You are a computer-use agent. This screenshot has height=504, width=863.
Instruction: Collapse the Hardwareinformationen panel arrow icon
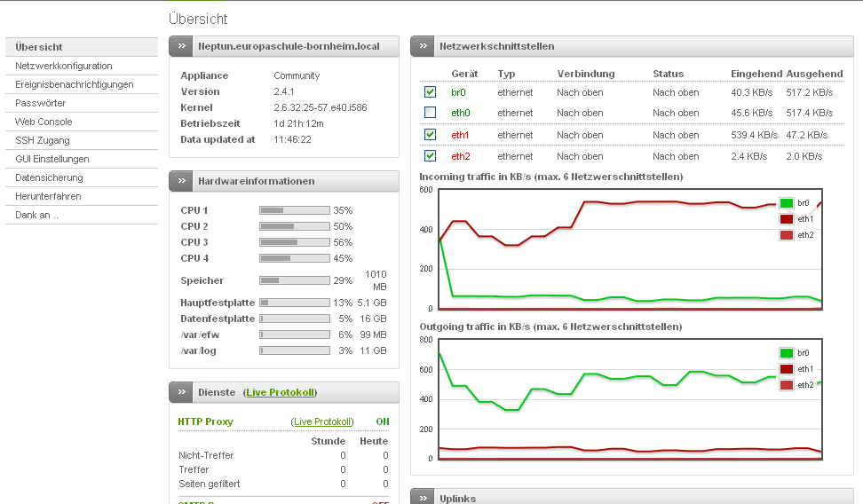[180, 181]
